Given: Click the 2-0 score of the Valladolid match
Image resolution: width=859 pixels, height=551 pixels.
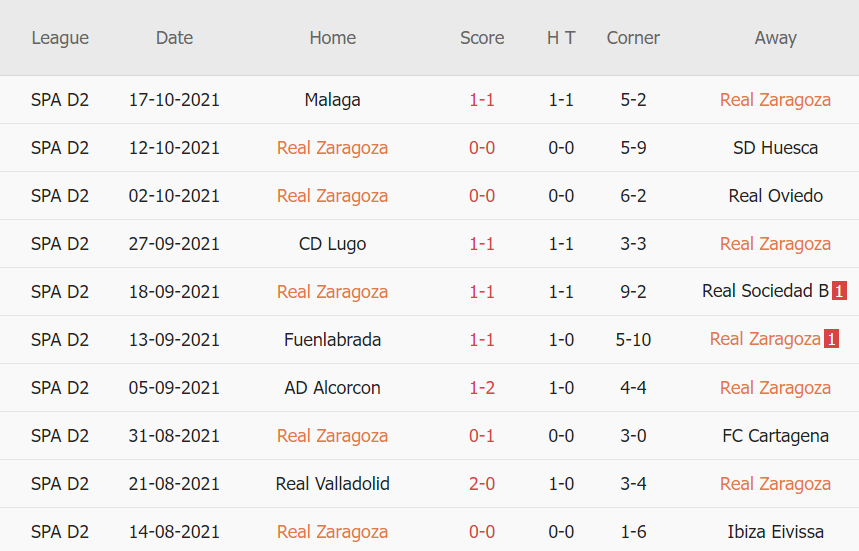Looking at the screenshot, I should pos(482,484).
